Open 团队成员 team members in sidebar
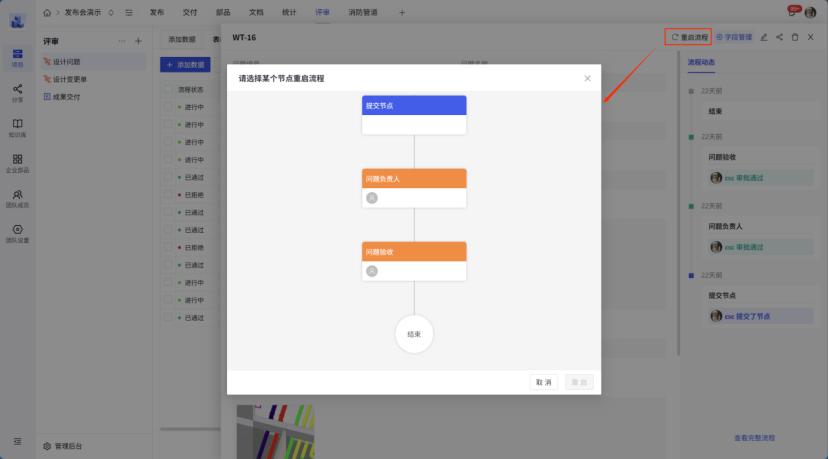 tap(18, 198)
